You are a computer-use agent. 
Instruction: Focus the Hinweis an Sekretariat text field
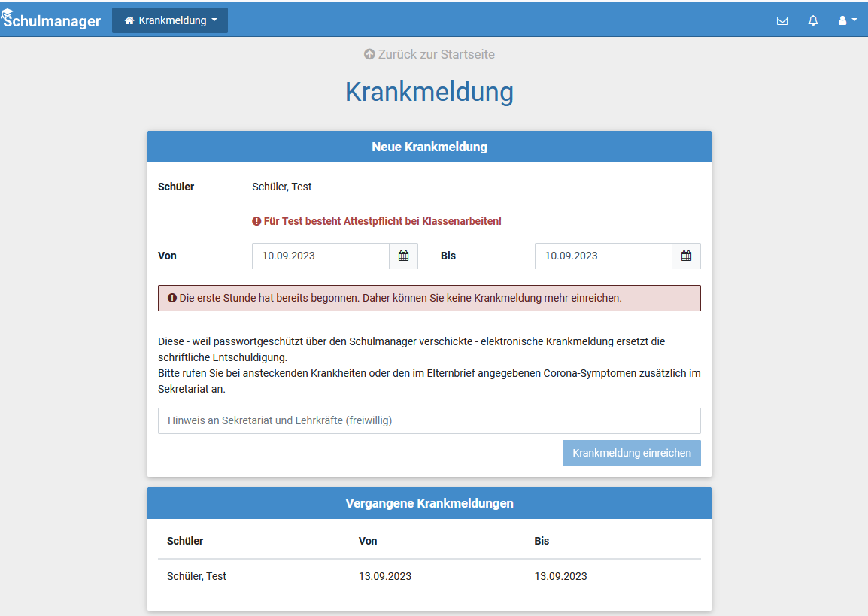(x=429, y=420)
